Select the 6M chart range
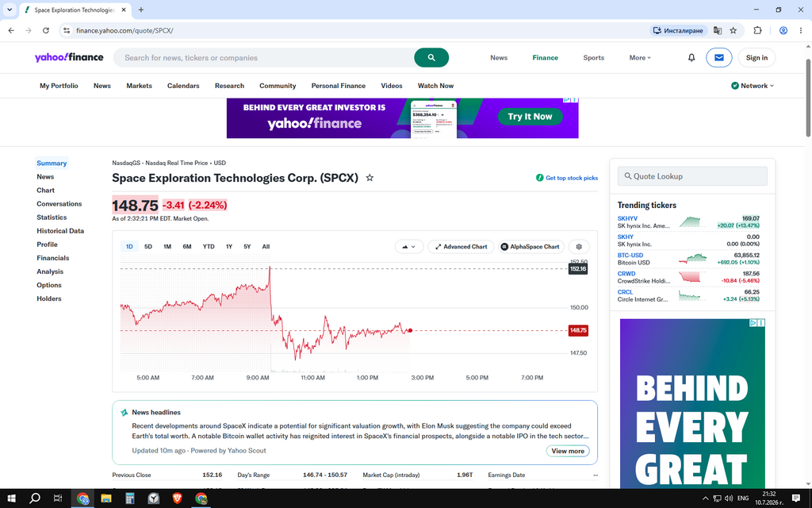812x508 pixels. coord(187,247)
